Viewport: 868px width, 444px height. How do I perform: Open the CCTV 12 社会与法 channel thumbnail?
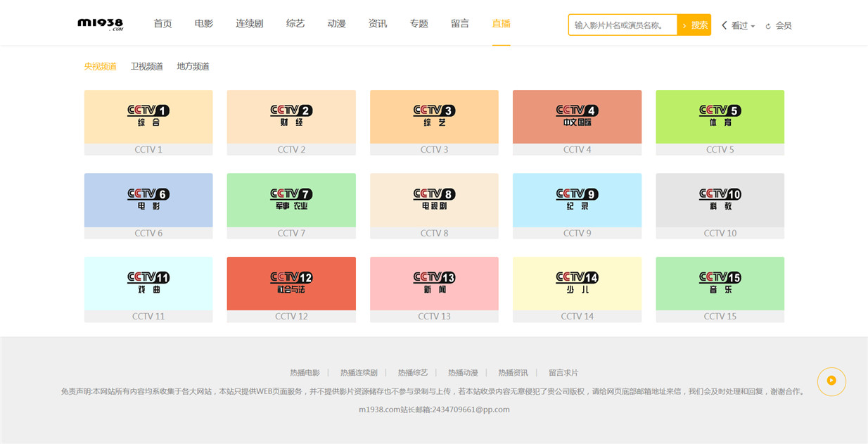point(291,284)
